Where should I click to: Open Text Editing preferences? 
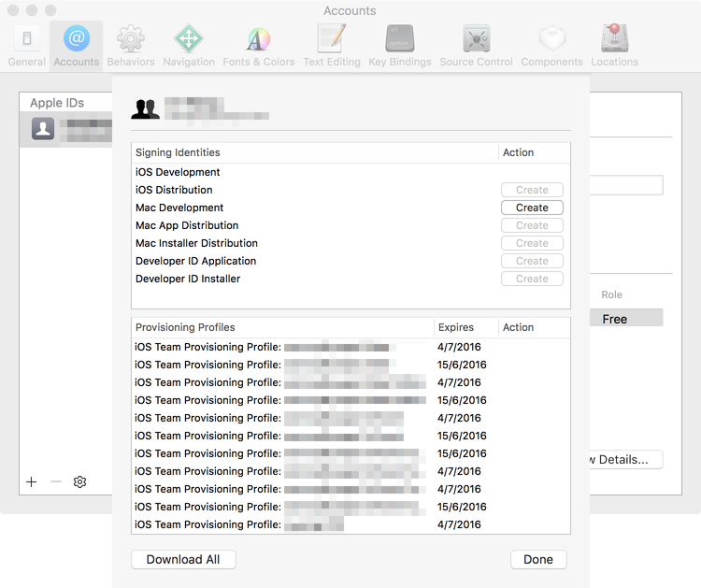(x=332, y=45)
